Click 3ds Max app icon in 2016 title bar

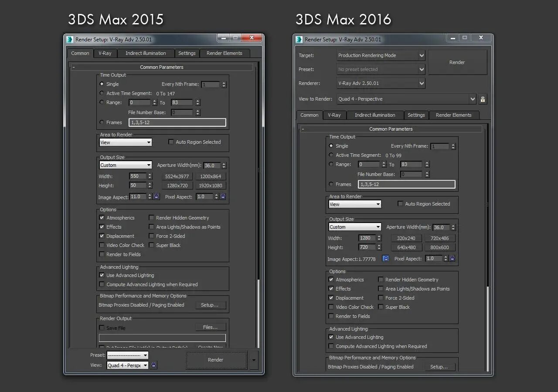click(299, 39)
